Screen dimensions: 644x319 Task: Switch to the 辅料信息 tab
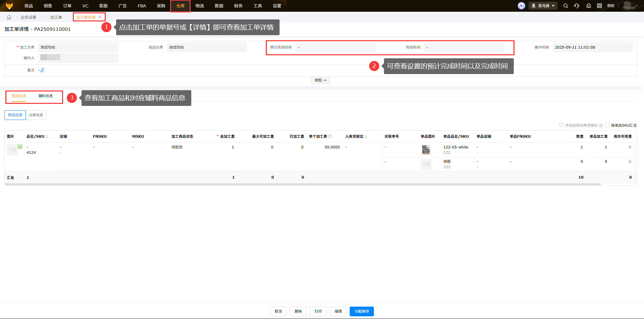pyautogui.click(x=45, y=96)
